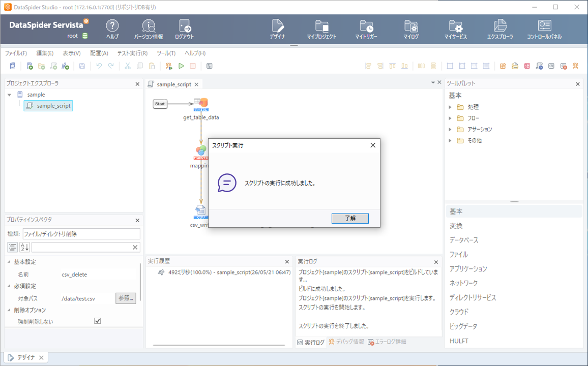The width and height of the screenshot is (588, 366).
Task: Click the orange bug icon at toolbar end
Action: pos(576,66)
